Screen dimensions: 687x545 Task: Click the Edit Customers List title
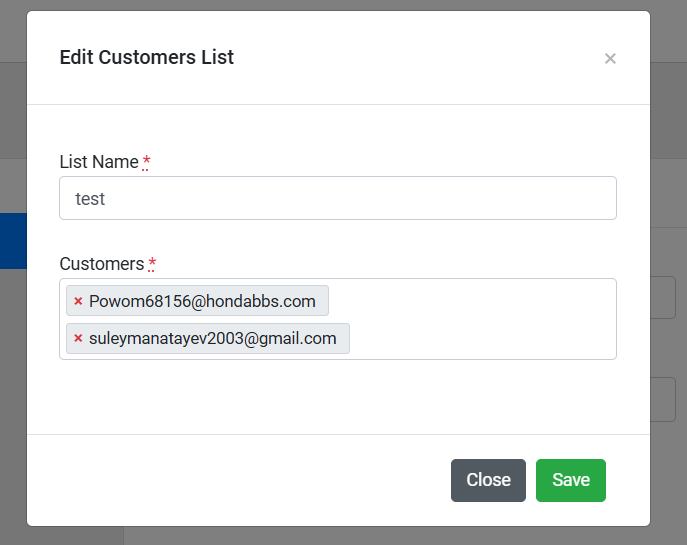point(147,57)
